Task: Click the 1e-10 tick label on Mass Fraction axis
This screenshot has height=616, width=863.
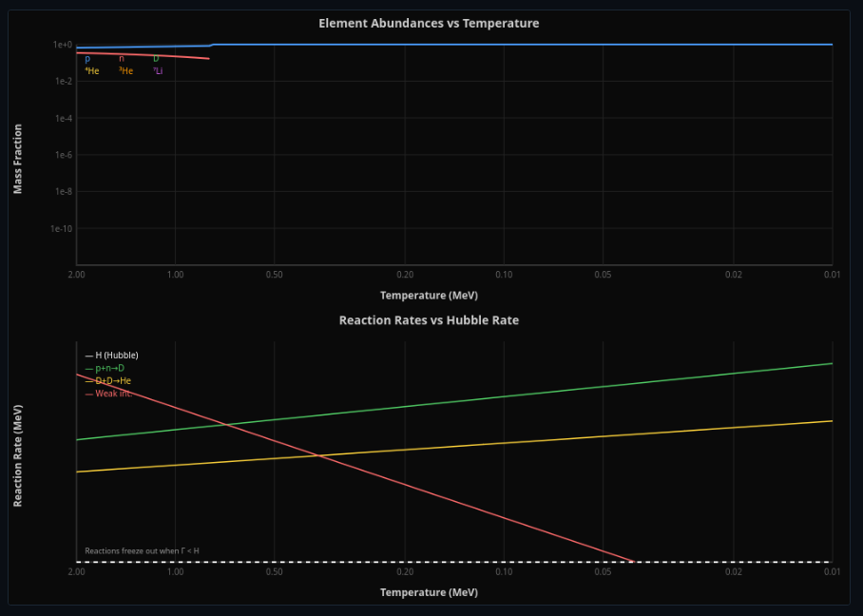Action: [x=60, y=228]
